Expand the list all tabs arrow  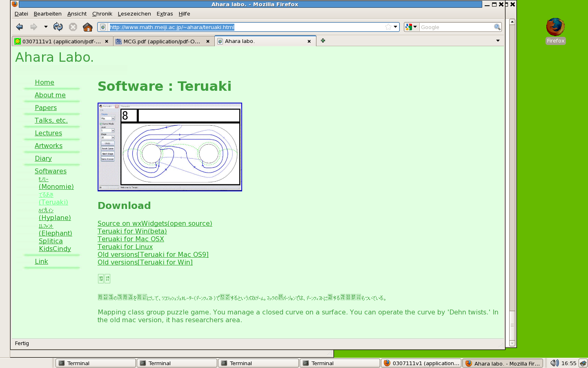coord(498,40)
